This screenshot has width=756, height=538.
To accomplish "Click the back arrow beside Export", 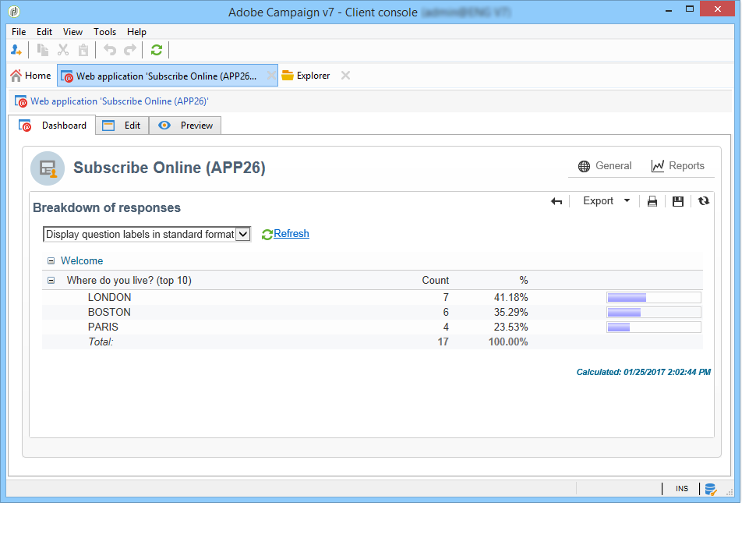I will point(556,201).
